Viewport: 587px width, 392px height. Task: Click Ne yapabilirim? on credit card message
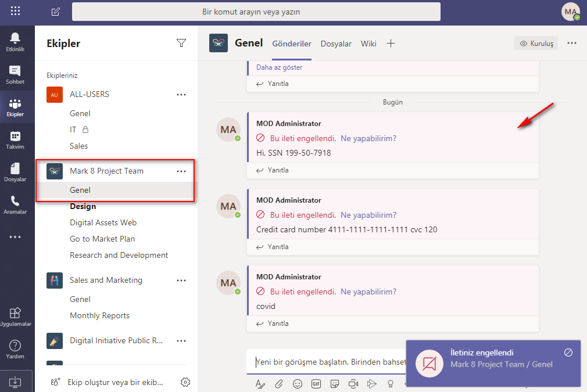tap(368, 215)
